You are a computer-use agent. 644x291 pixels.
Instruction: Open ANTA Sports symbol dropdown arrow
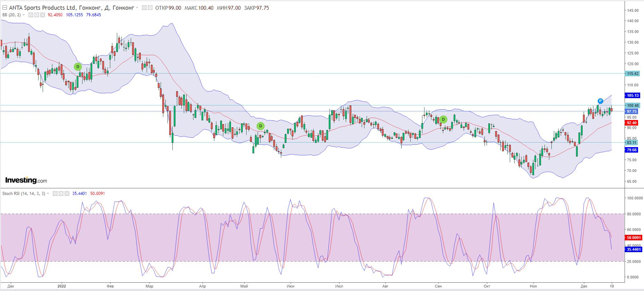(137, 8)
